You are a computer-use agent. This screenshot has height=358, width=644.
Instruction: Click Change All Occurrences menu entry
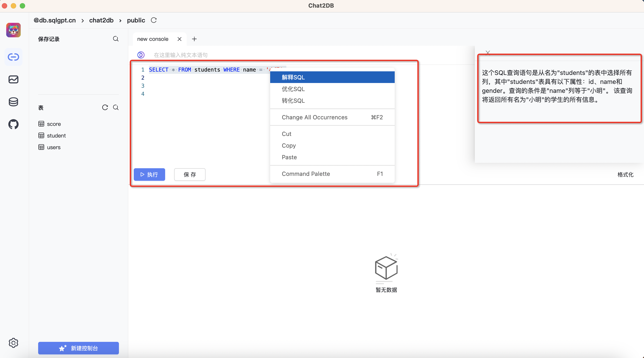315,117
